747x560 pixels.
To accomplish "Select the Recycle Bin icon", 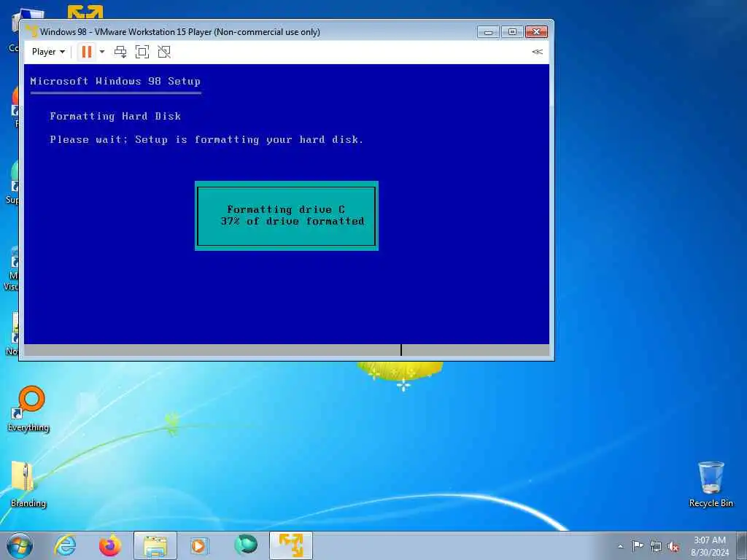I will coord(711,484).
